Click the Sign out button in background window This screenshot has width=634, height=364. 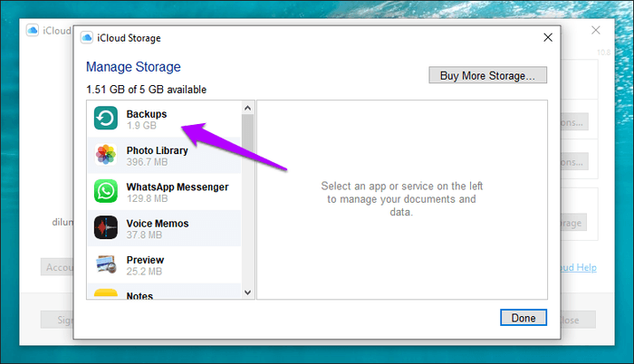[x=57, y=320]
